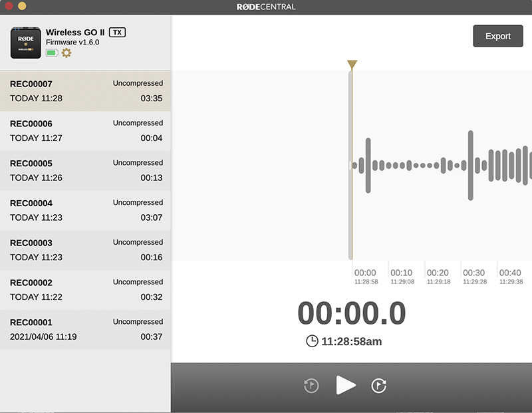Click the 00:13 duration of REC00005
This screenshot has width=532, height=413.
pos(152,178)
